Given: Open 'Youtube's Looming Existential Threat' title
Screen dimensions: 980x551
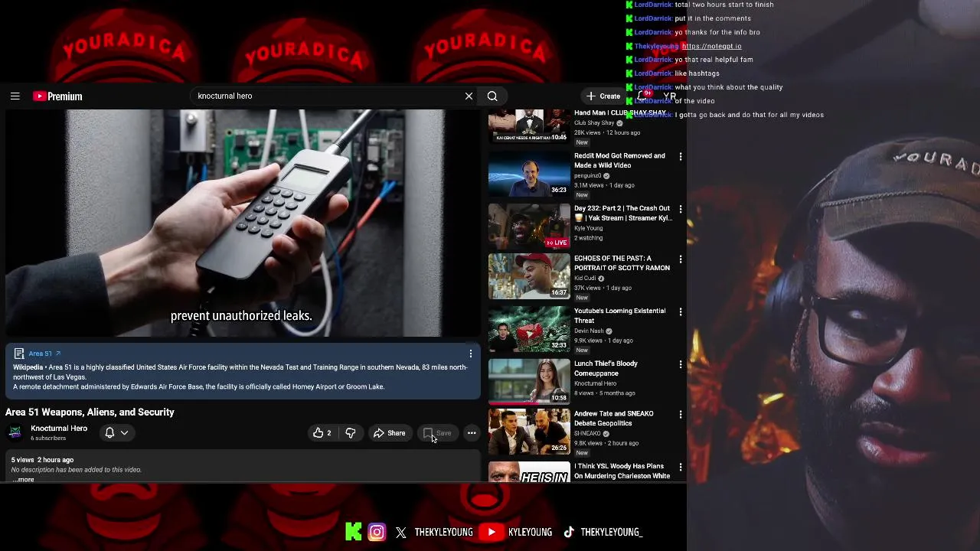Looking at the screenshot, I should pyautogui.click(x=619, y=316).
